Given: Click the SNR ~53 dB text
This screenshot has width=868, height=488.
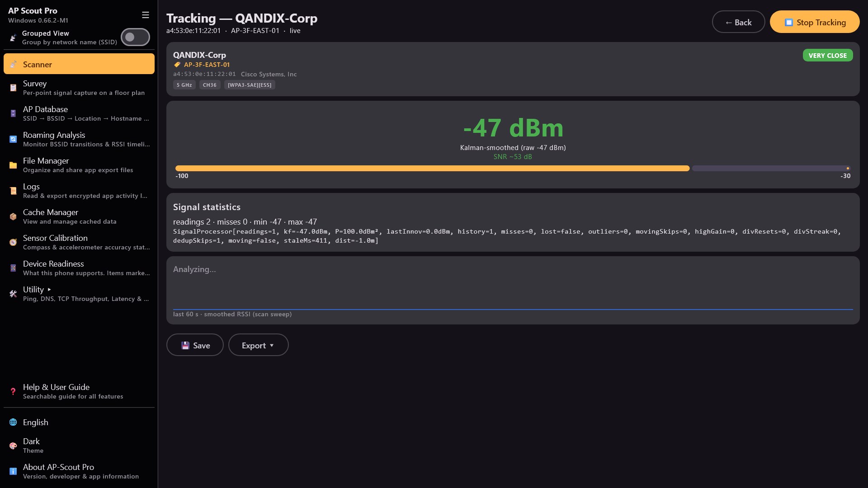Looking at the screenshot, I should point(513,157).
